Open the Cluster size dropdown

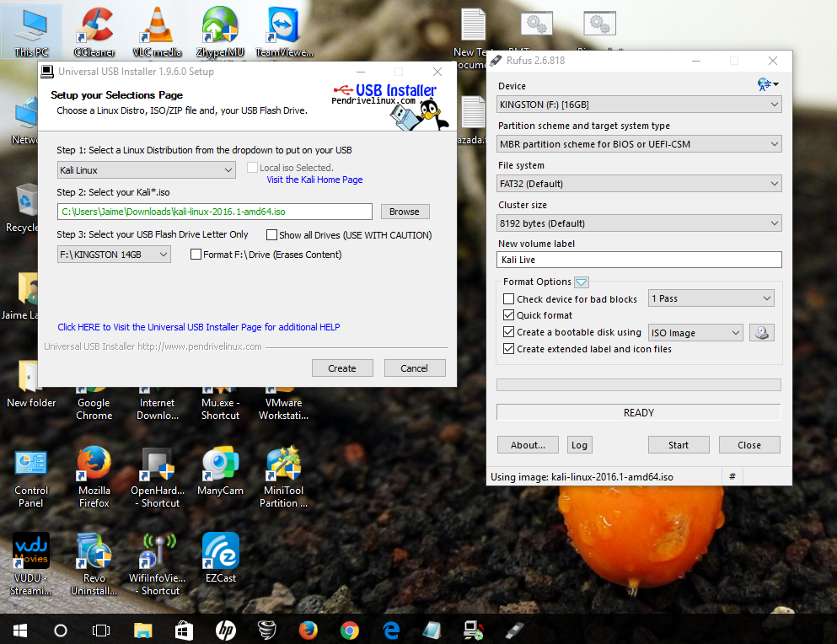pos(639,223)
